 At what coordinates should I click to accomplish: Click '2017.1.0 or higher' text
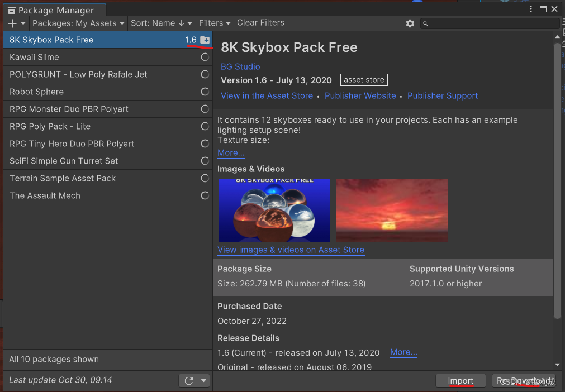coord(445,284)
